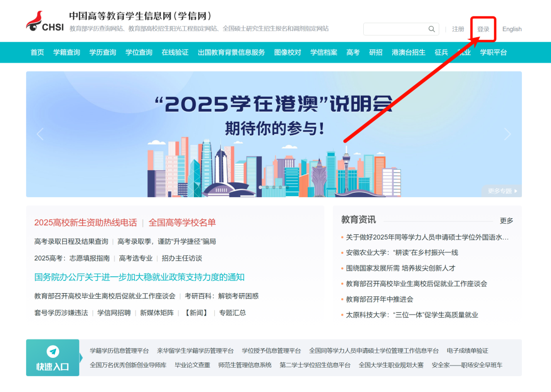The image size is (551, 392).
Task: Open 学信网招聘 link
Action: click(x=114, y=313)
